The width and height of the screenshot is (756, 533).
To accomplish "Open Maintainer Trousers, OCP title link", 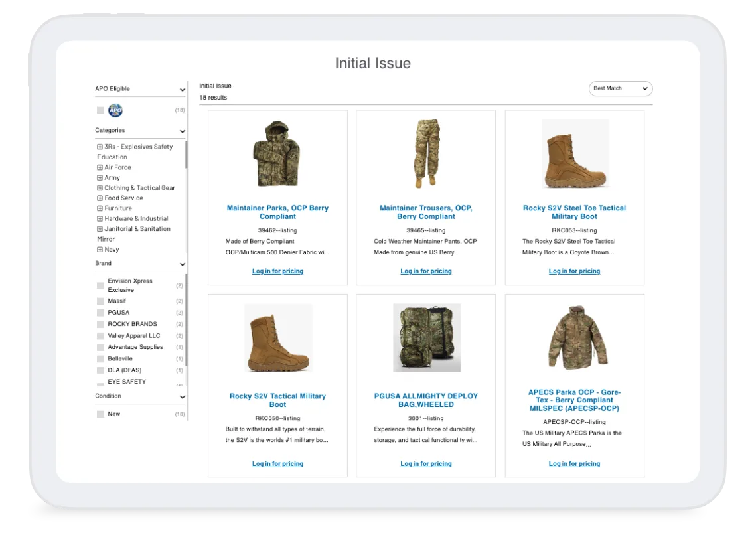I will click(425, 212).
